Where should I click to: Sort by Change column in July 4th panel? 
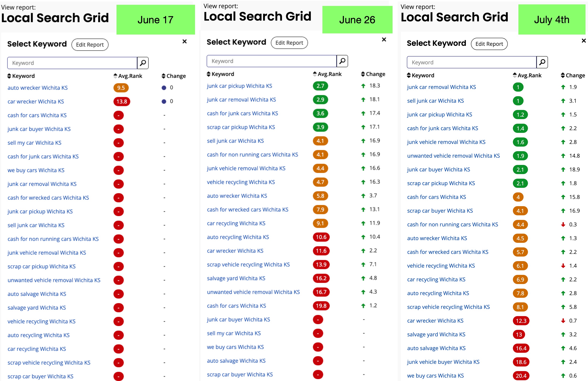pos(573,75)
